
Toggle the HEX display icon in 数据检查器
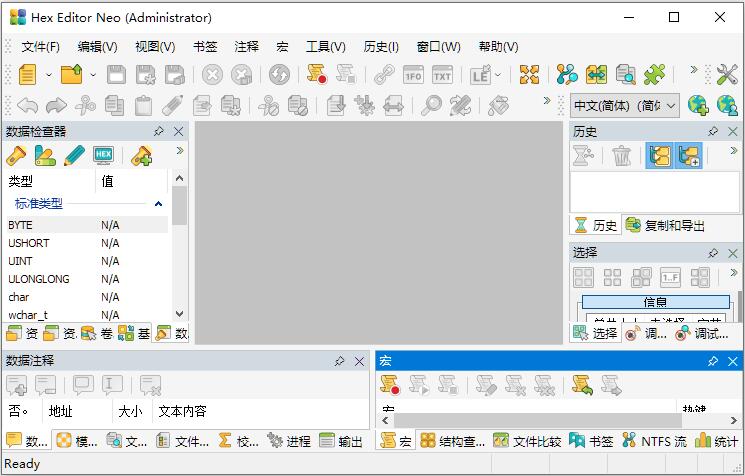point(104,155)
